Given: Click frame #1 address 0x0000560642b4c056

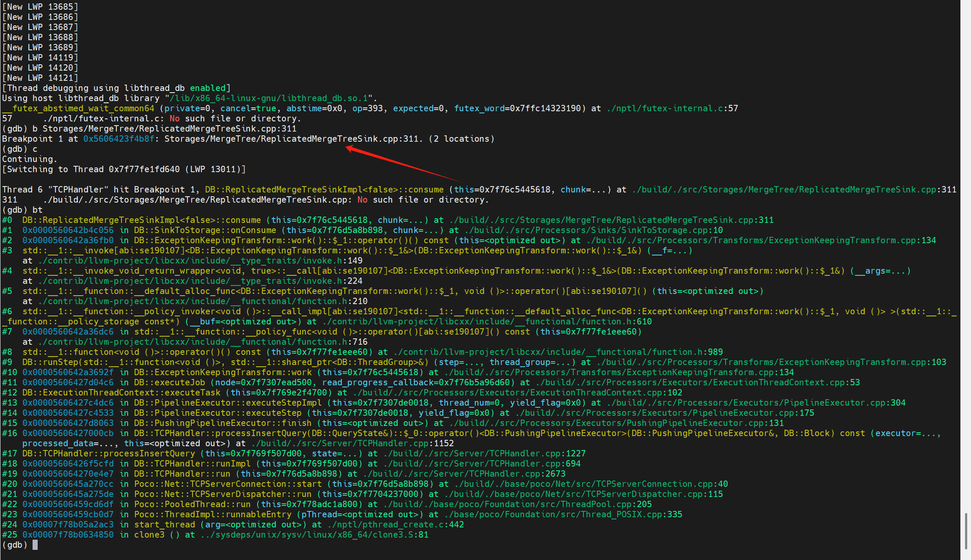Looking at the screenshot, I should point(68,230).
